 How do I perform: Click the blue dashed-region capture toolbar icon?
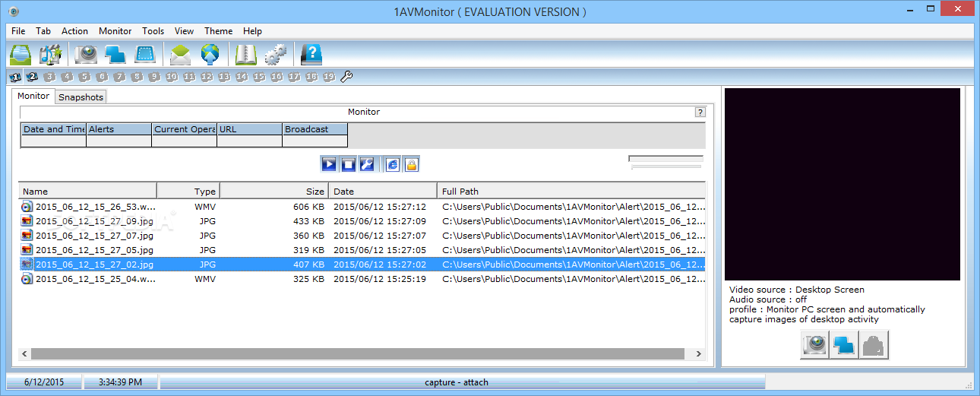click(x=144, y=55)
